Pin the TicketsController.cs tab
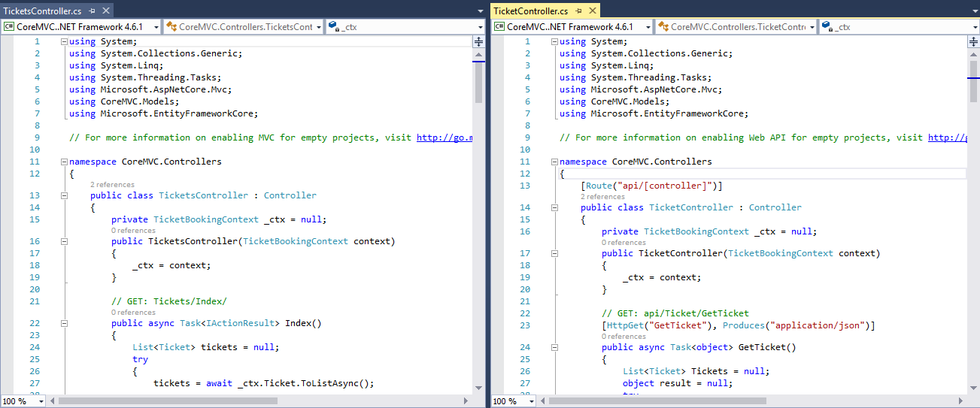Image resolution: width=980 pixels, height=408 pixels. (92, 11)
